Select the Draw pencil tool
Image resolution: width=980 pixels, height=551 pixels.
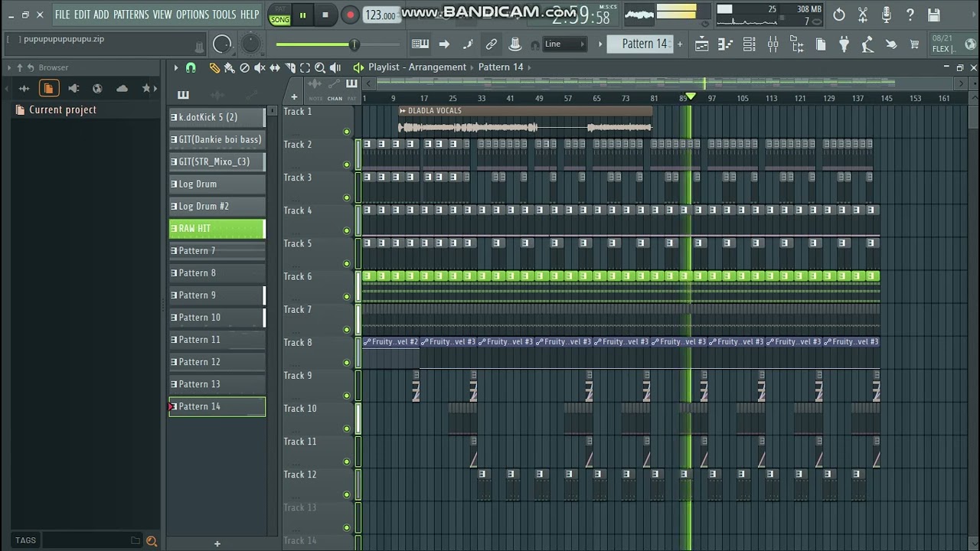[x=214, y=67]
